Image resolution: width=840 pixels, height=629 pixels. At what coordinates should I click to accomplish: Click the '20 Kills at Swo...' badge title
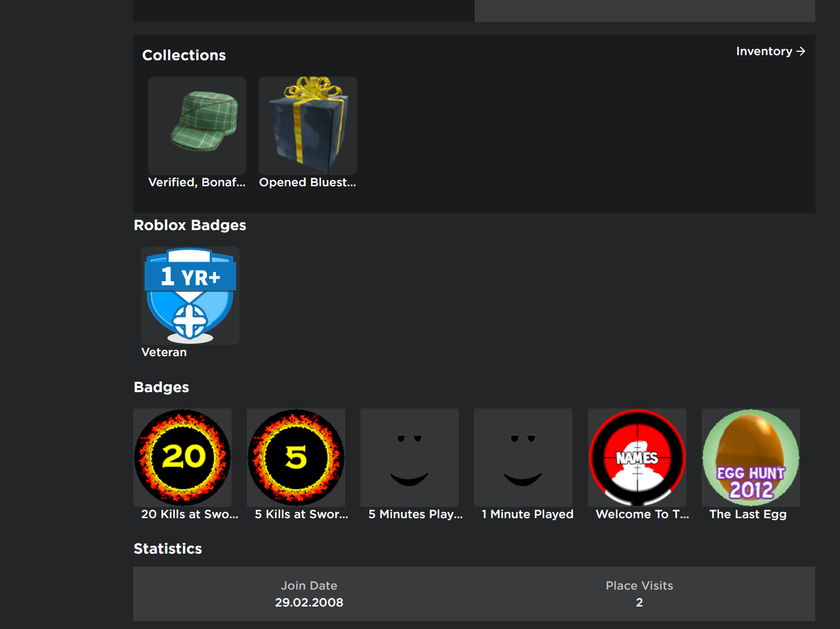pyautogui.click(x=189, y=514)
